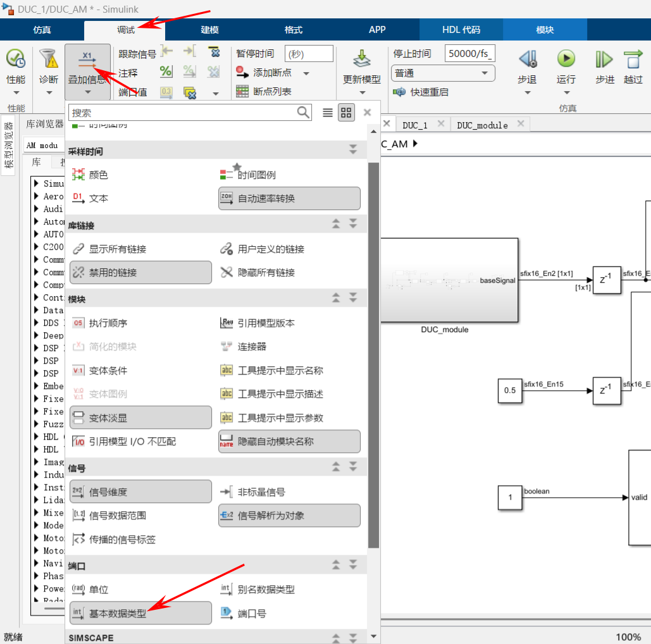Toggle Base Data Types (基本数据类型) overlay
The image size is (651, 644).
(140, 613)
